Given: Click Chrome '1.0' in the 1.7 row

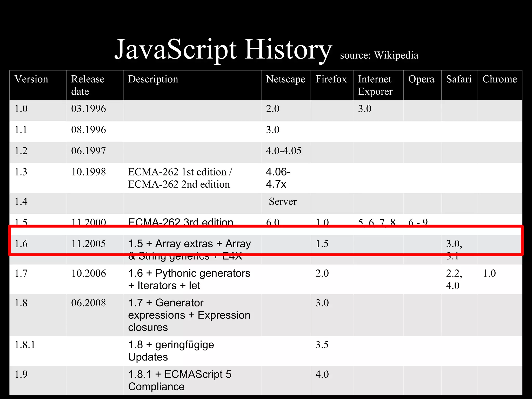Looking at the screenshot, I should coord(489,273).
